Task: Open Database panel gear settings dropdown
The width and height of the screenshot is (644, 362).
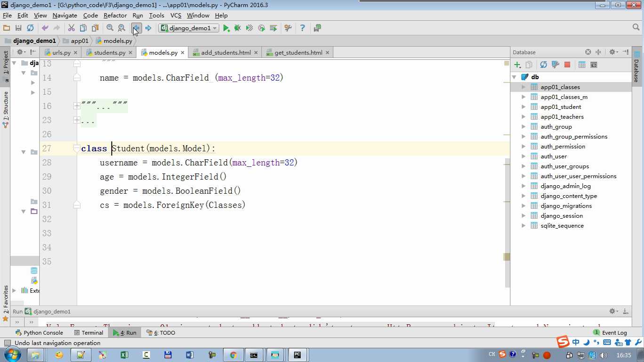Action: (613, 52)
